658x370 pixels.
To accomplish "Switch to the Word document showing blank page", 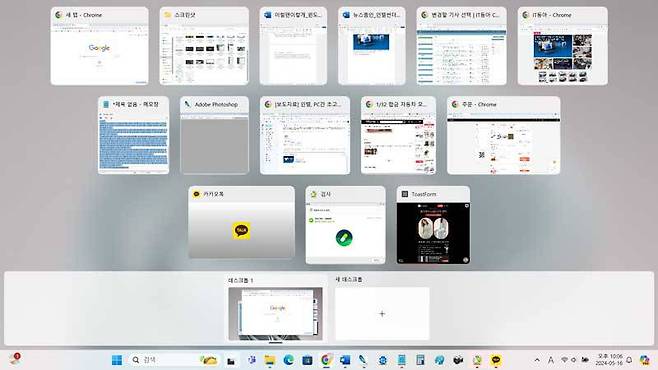I will click(x=293, y=46).
